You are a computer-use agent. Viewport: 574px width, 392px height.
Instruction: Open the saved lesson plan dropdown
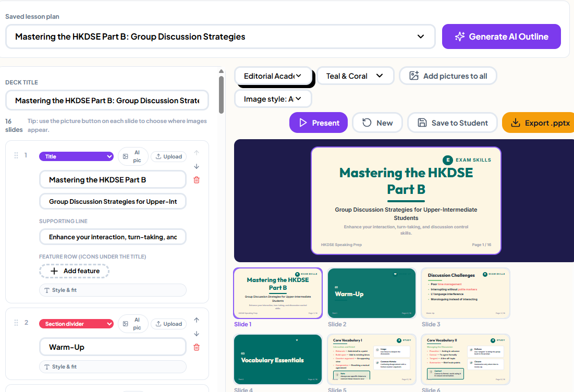[x=221, y=36]
